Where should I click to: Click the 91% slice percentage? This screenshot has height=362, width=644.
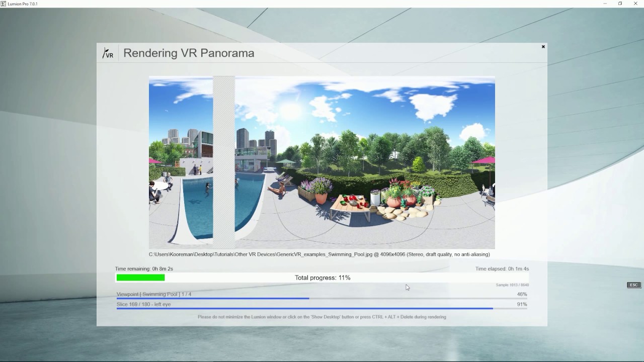pos(522,304)
